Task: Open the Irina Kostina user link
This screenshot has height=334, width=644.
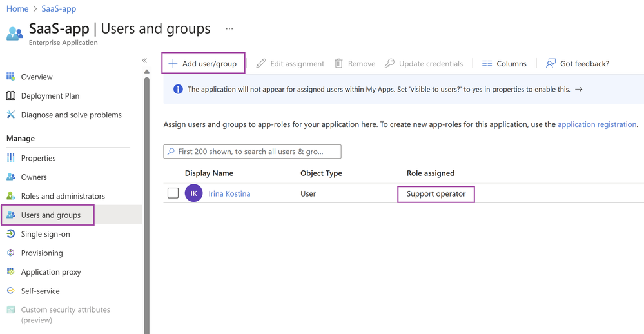Action: point(229,193)
